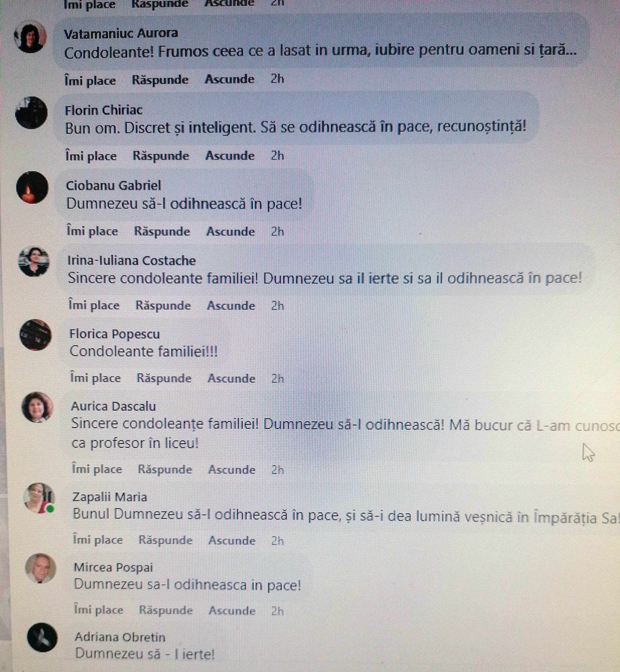Open the Florin Chiriac name link
The image size is (620, 672).
click(104, 110)
